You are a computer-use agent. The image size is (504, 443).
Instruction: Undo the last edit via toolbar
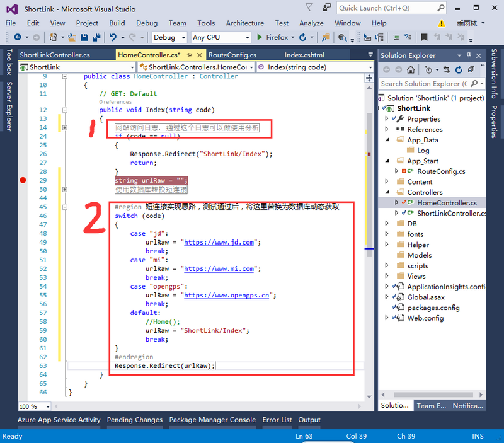pyautogui.click(x=113, y=37)
